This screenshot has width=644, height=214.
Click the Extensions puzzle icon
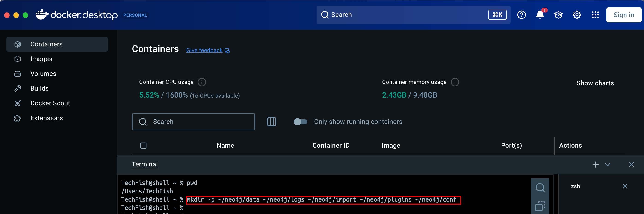pyautogui.click(x=18, y=118)
